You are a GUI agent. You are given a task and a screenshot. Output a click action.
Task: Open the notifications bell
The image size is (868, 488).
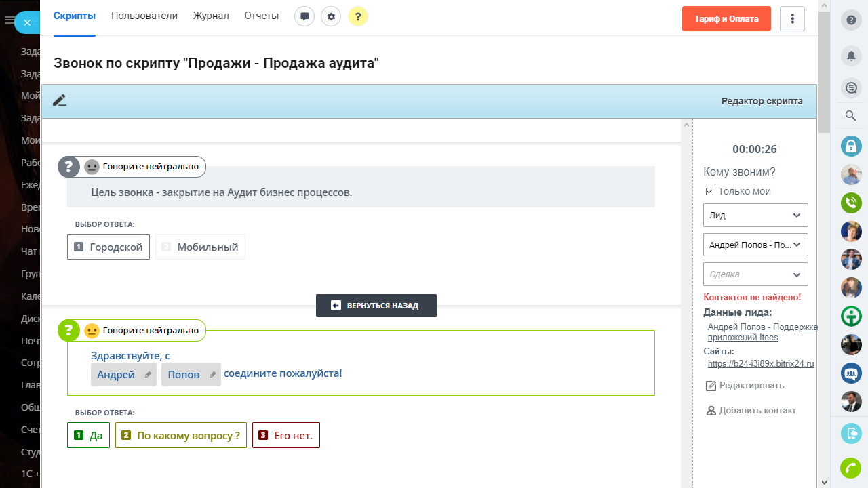[851, 56]
